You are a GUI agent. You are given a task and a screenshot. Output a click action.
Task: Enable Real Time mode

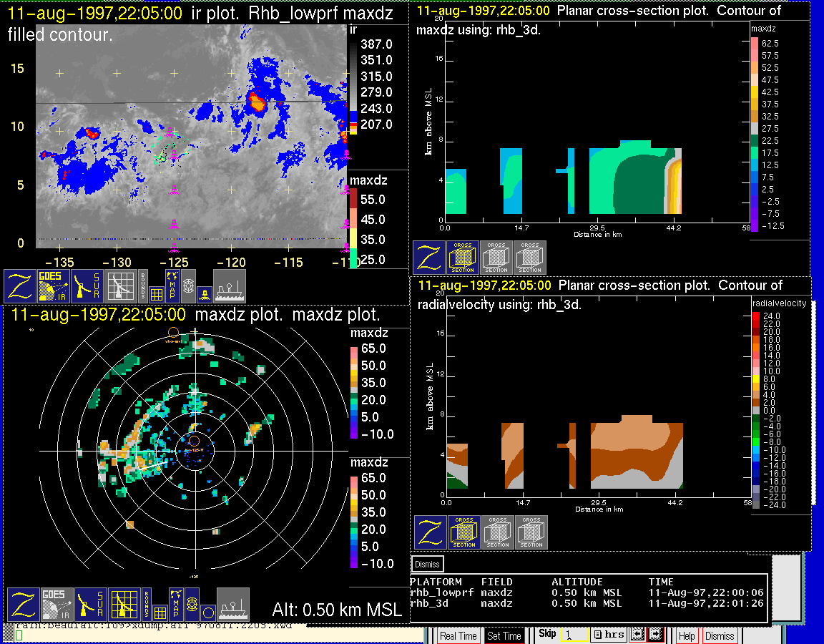click(x=458, y=635)
